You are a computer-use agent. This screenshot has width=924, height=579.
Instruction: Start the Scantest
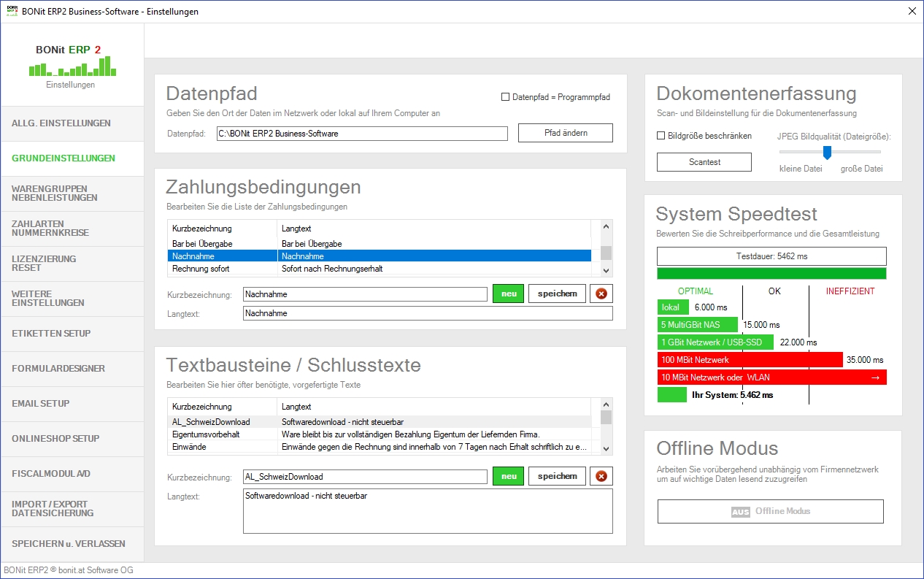704,162
